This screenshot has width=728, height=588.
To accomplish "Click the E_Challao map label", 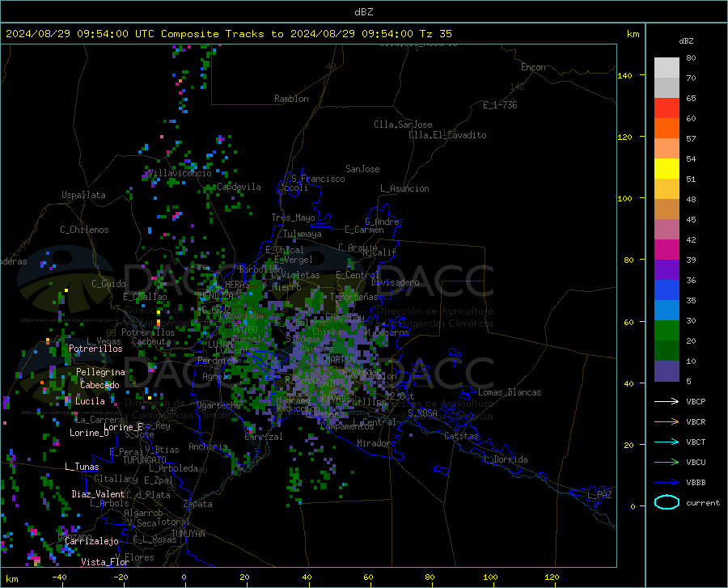I will point(145,297).
